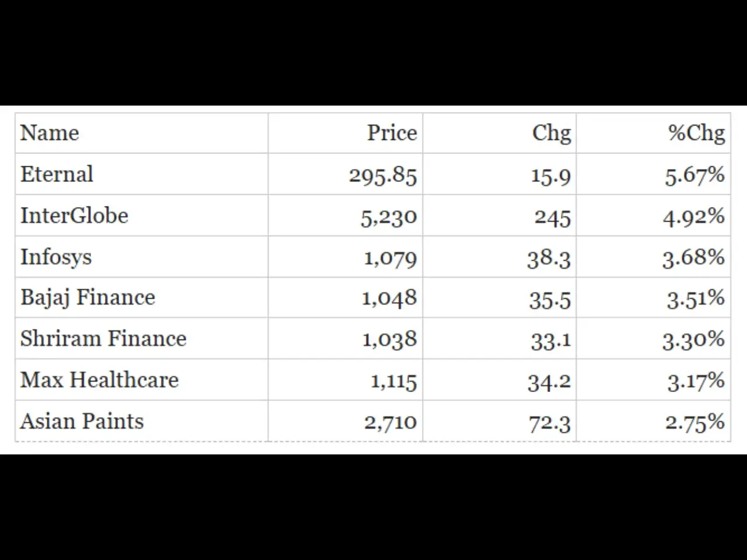Click the Chg column header
This screenshot has width=747, height=560.
point(551,134)
